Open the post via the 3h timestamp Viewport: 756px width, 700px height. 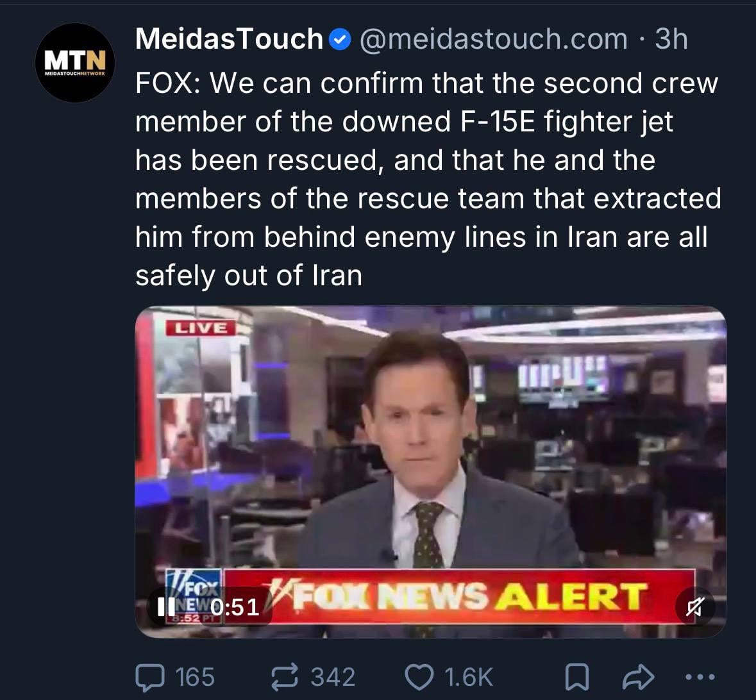(671, 39)
